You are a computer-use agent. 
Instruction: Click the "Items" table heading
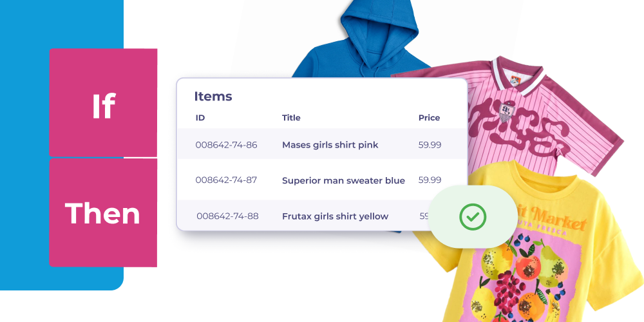click(x=213, y=97)
